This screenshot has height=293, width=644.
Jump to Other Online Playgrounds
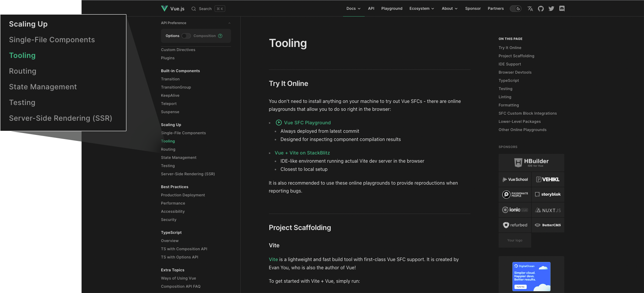point(522,130)
